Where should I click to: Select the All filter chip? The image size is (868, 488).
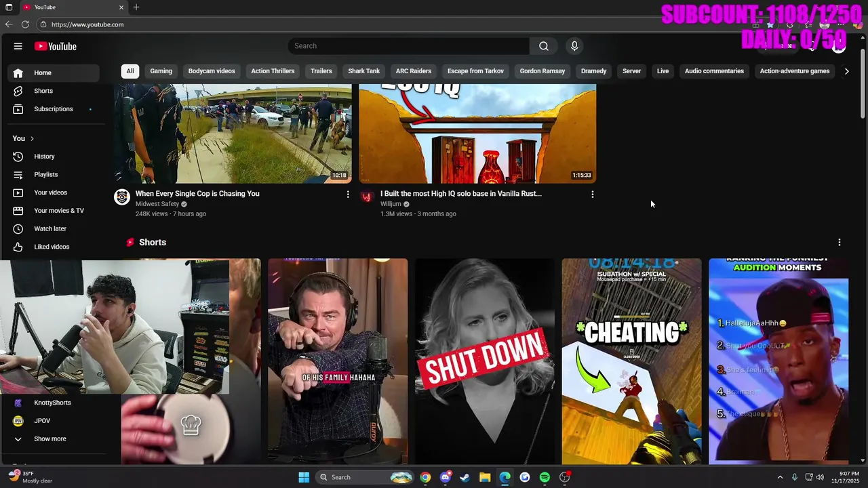tap(130, 71)
